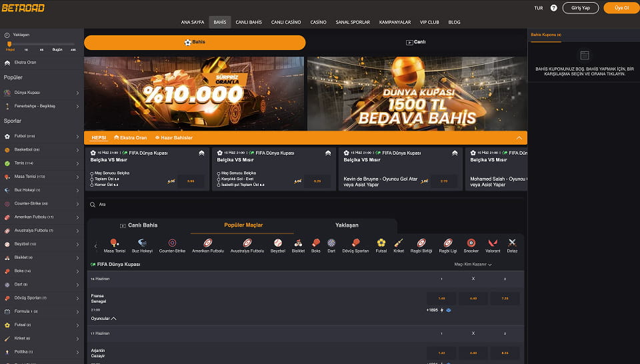Expand the Futbol sport row
The image size is (640, 364).
(x=41, y=136)
